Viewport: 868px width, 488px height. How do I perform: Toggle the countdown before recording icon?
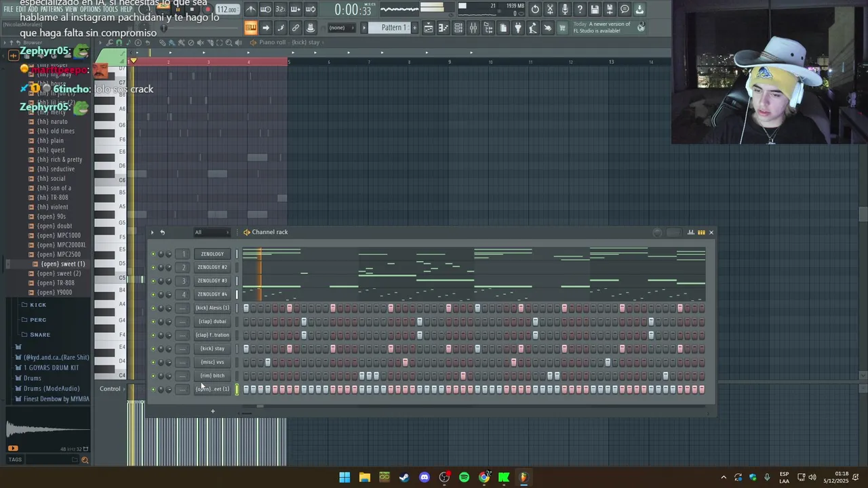[281, 9]
